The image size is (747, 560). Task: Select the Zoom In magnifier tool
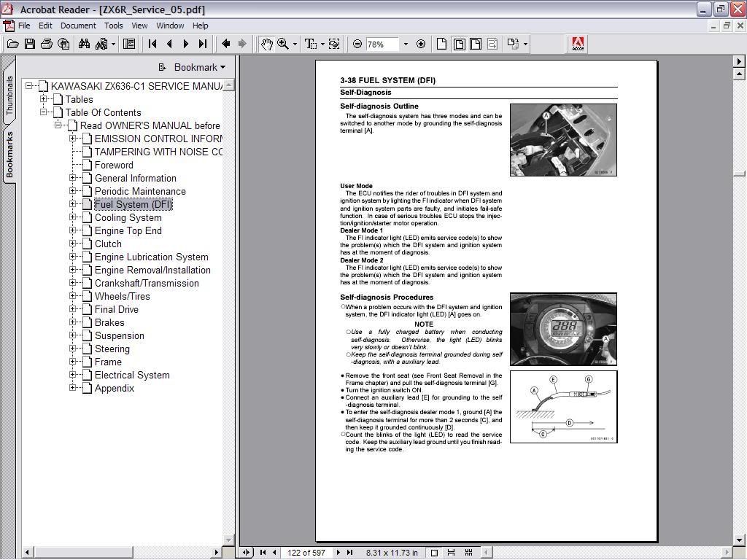(x=283, y=44)
